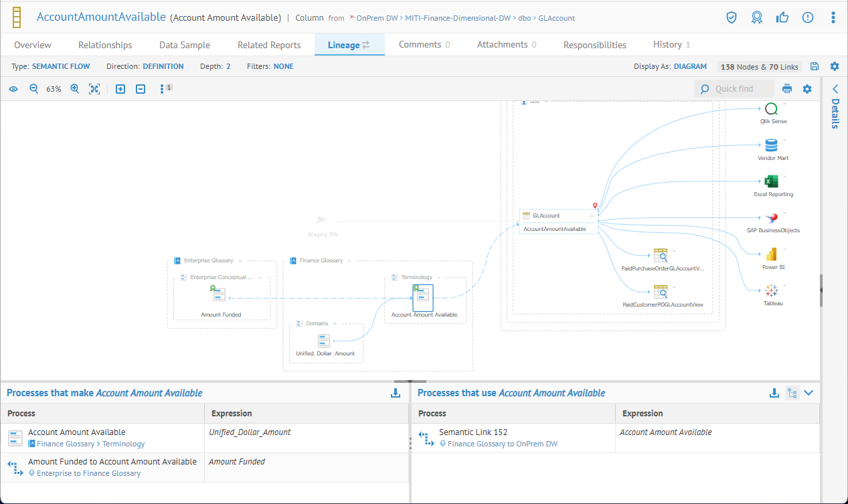The width and height of the screenshot is (848, 504).
Task: Click the fit to screen icon
Action: tap(94, 89)
